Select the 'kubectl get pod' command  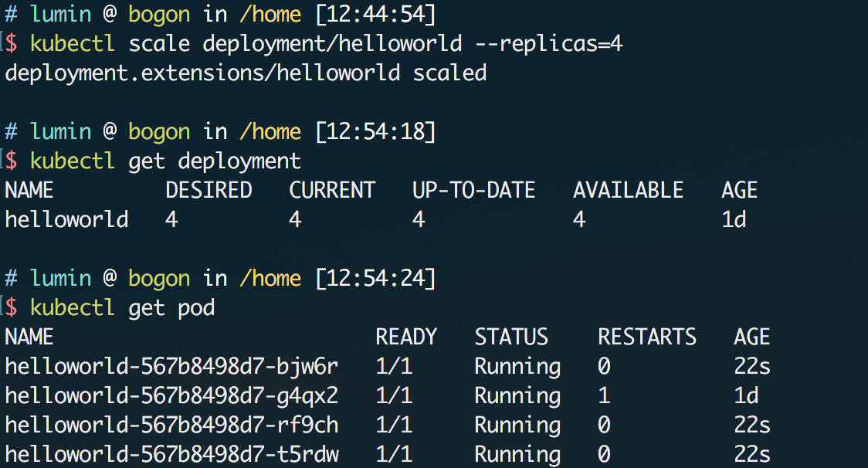click(122, 307)
